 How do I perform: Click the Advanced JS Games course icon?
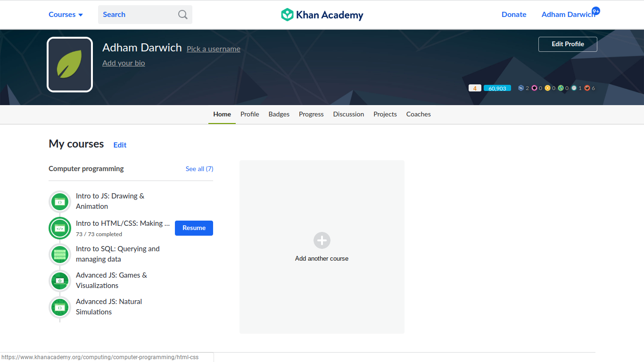[x=60, y=281]
